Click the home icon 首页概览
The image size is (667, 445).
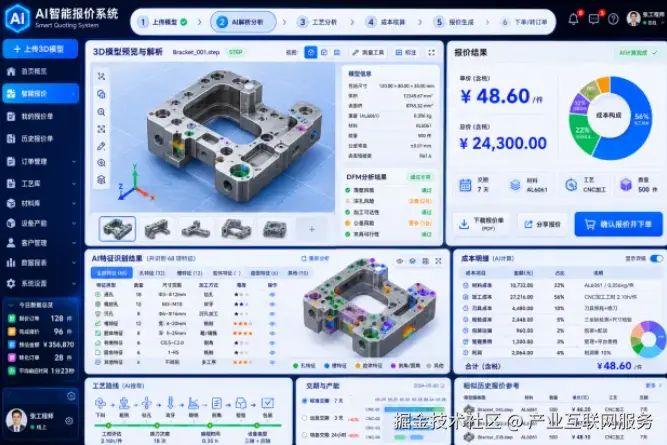point(11,71)
